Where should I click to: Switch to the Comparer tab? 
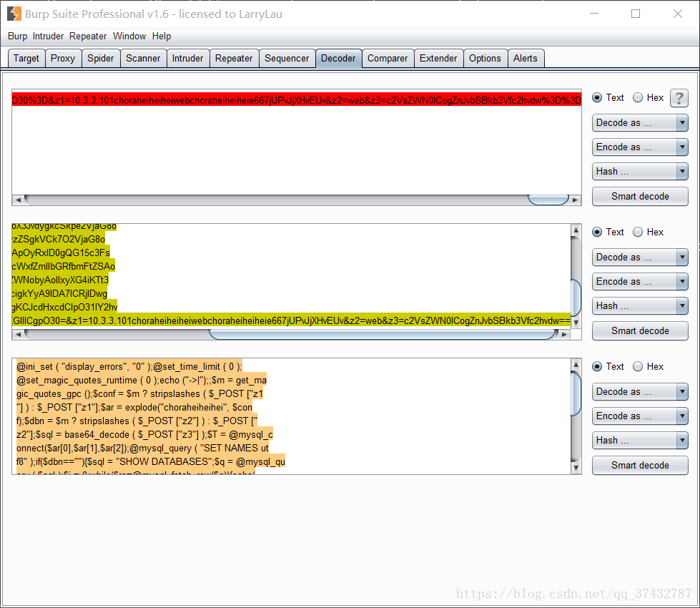(388, 59)
